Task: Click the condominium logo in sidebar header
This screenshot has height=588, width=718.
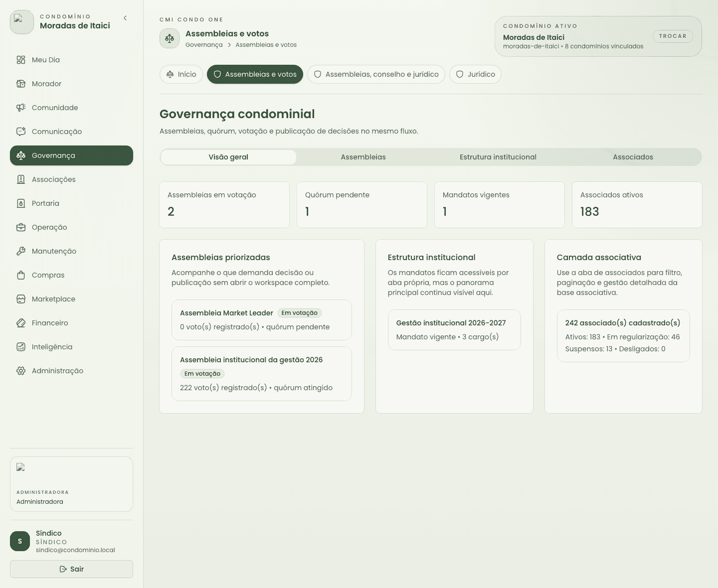Action: (x=22, y=22)
